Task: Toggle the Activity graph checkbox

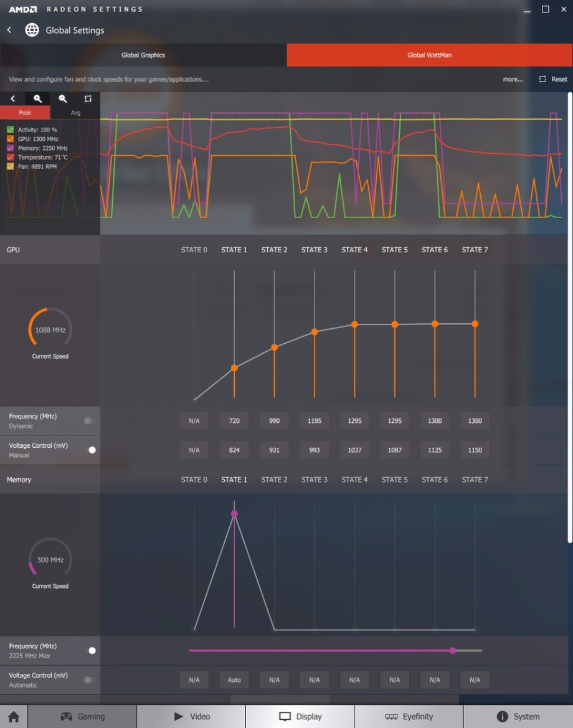Action: (10, 130)
